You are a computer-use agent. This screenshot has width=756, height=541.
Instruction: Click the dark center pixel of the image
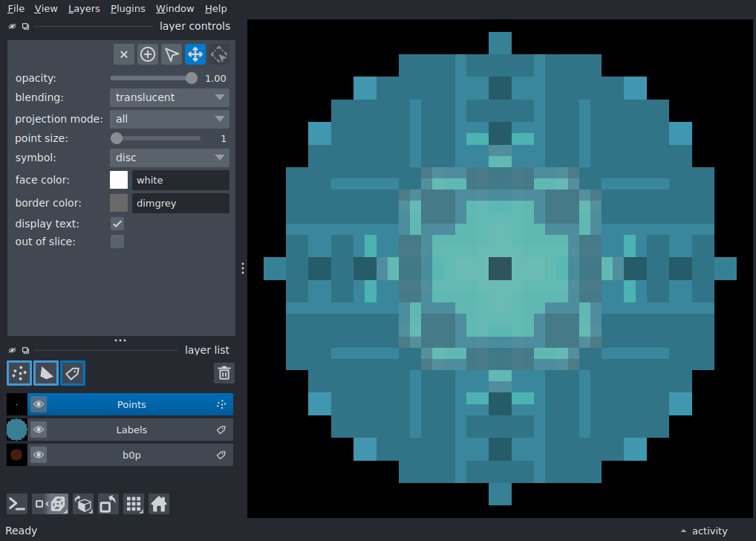tap(500, 268)
